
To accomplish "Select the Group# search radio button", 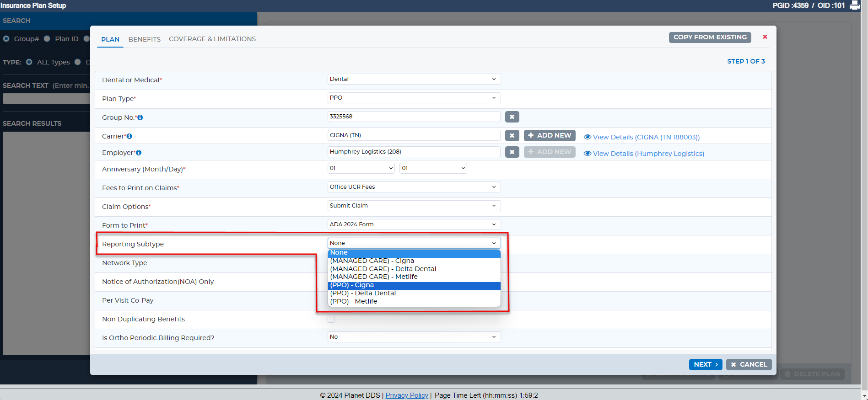I will pos(6,39).
